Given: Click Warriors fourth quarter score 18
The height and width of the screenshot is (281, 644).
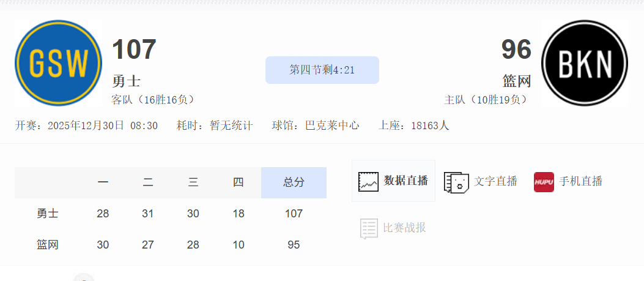Looking at the screenshot, I should 239,214.
